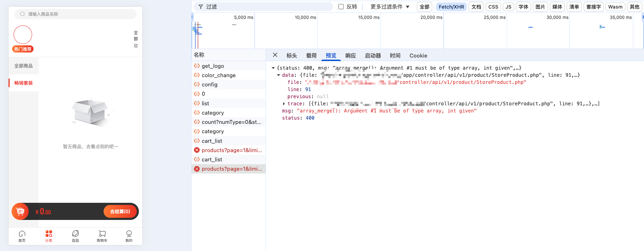Switch to the 响应 response tab
Image resolution: width=644 pixels, height=251 pixels.
pyautogui.click(x=351, y=56)
